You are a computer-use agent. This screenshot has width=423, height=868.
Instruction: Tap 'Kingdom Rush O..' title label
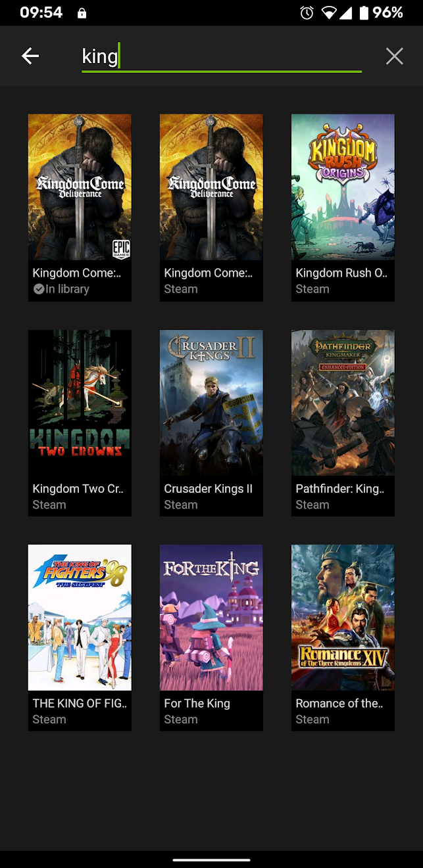(341, 273)
